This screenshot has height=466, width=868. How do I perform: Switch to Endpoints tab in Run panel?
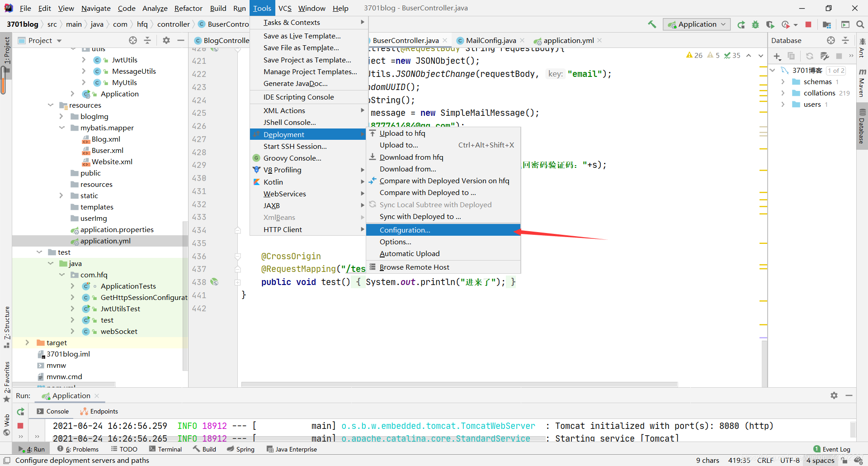99,411
